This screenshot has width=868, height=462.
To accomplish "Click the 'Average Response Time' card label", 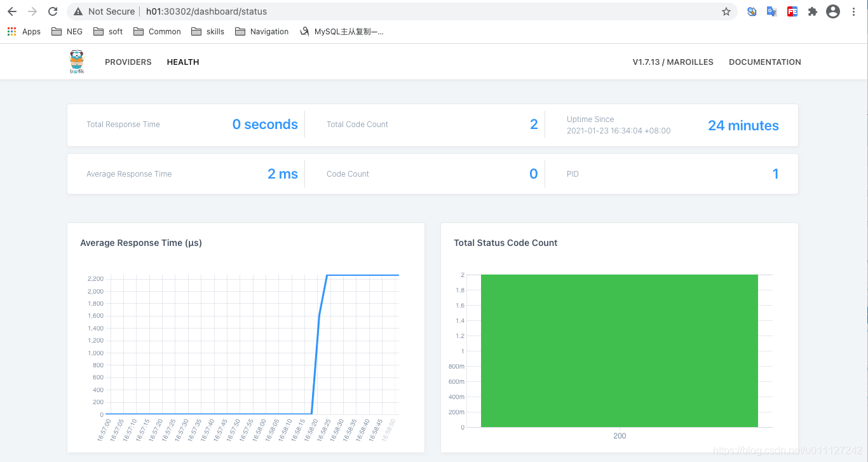I will point(129,174).
